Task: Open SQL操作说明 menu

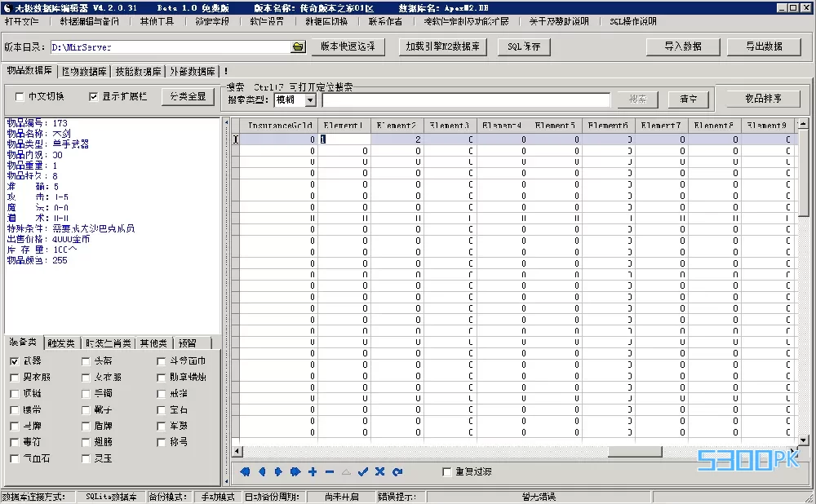Action: (x=633, y=21)
